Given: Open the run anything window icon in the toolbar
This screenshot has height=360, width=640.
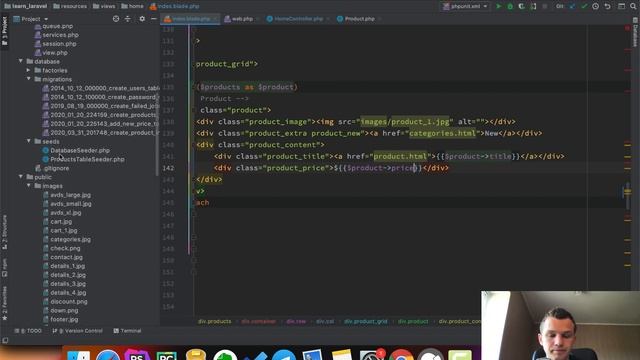Looking at the screenshot, I should (x=621, y=7).
